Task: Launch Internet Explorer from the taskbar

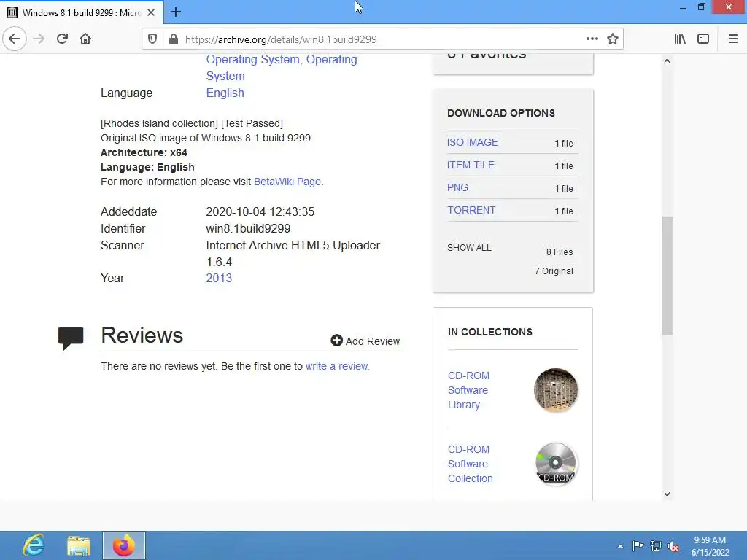Action: (34, 545)
